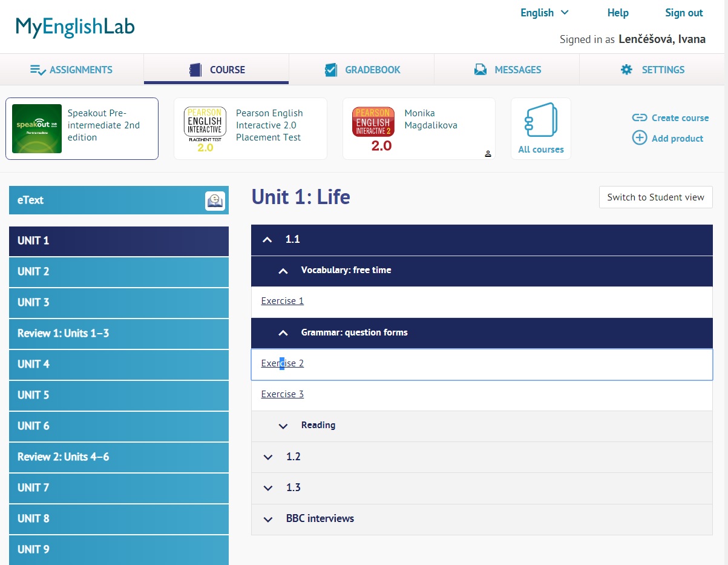
Task: Open the Exercise 3 link
Action: (x=282, y=394)
